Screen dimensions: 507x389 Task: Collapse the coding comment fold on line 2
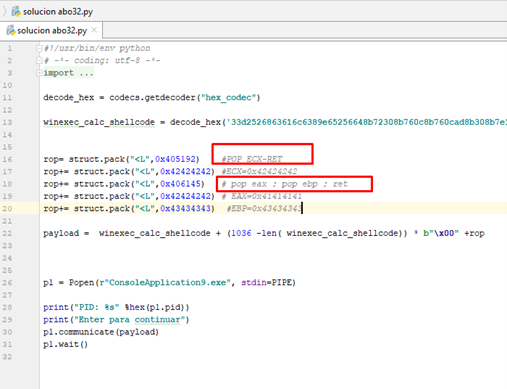coord(39,61)
